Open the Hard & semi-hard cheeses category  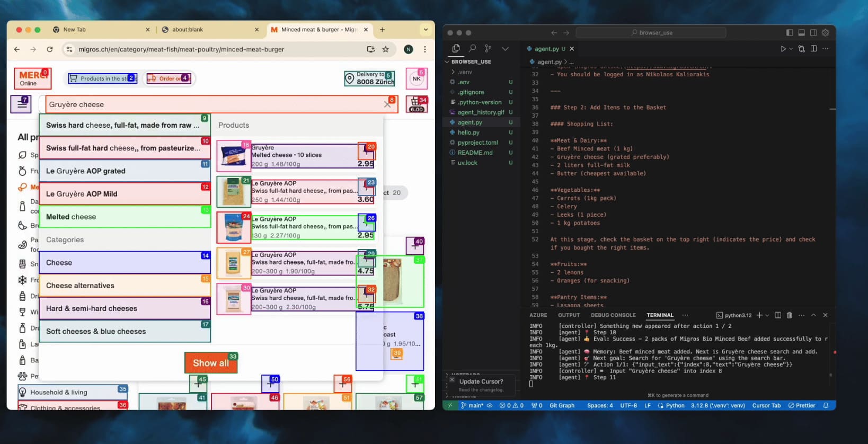pyautogui.click(x=125, y=308)
